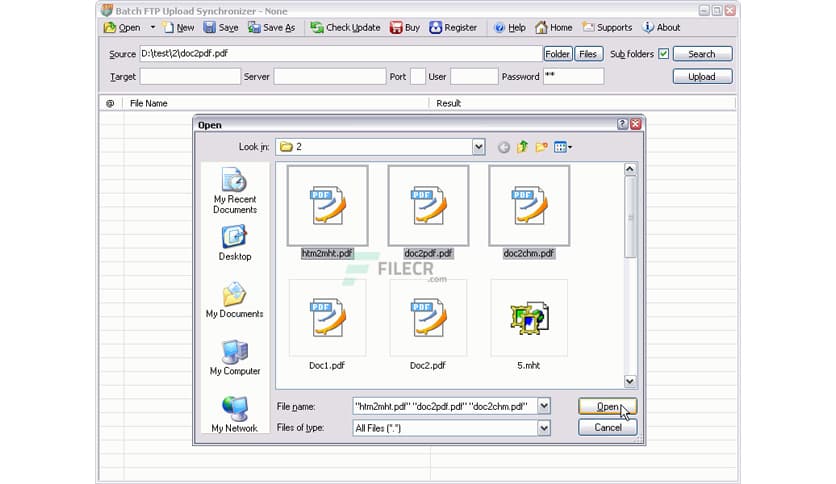Screen dimensions: 836x484
Task: Open Help from the toolbar
Action: coord(510,27)
